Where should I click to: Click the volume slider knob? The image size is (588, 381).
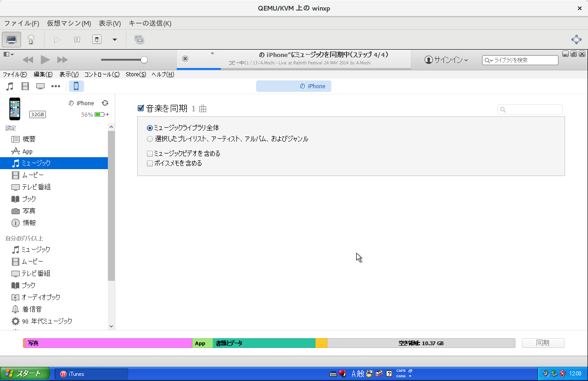click(144, 60)
